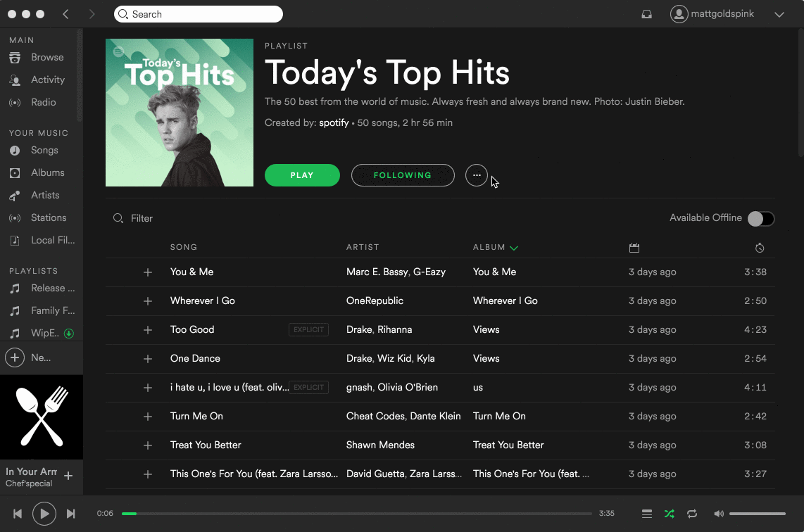Adjust the volume slider

(x=757, y=514)
